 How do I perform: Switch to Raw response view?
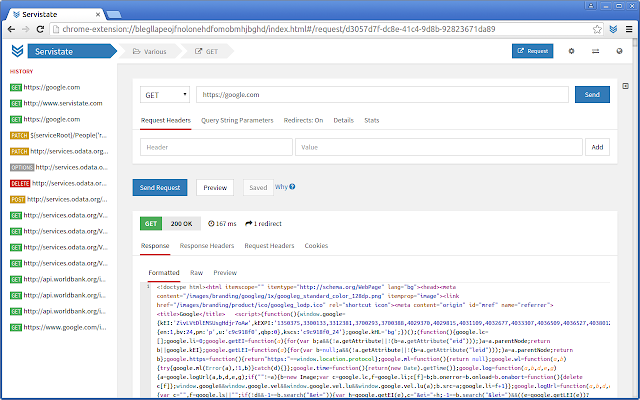196,272
